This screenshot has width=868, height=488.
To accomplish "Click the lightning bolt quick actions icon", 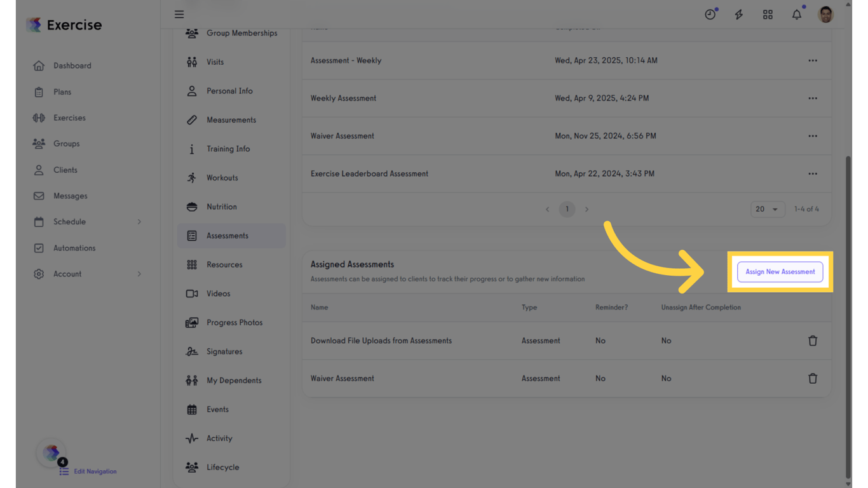I will tap(738, 13).
